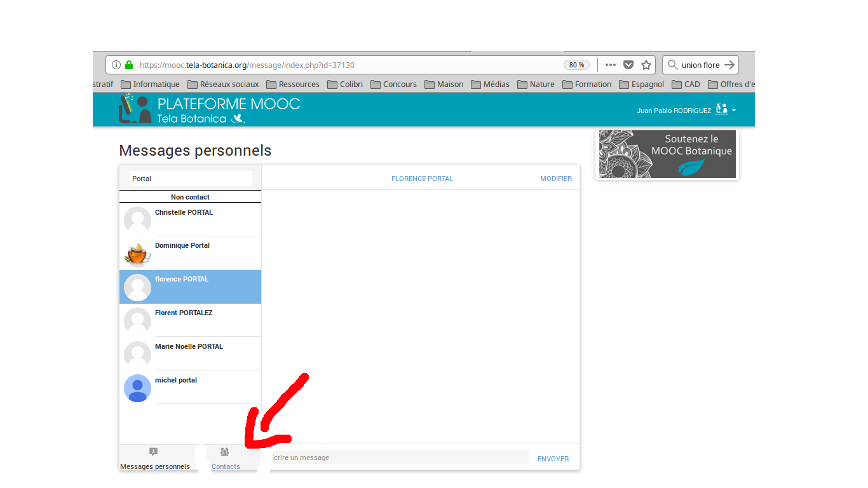Click the Soutenez le MOOC Botanique banner
Image resolution: width=868 pixels, height=488 pixels.
coord(667,154)
